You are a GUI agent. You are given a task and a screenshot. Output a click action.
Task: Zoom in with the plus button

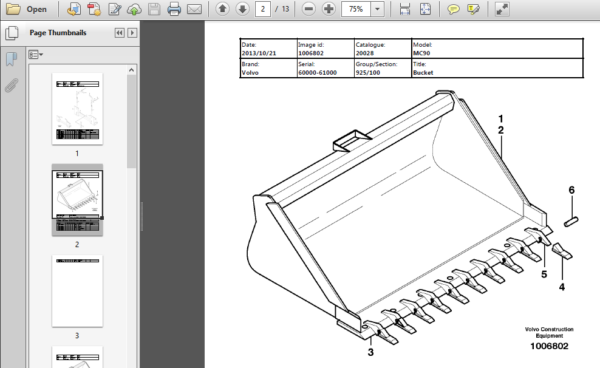click(329, 9)
